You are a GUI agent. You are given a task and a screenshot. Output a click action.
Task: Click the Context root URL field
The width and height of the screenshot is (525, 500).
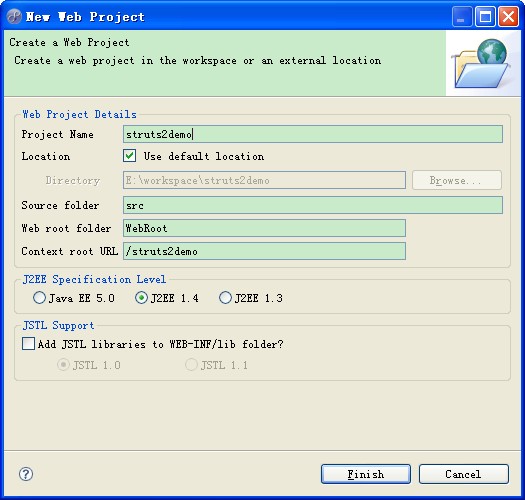[x=264, y=251]
